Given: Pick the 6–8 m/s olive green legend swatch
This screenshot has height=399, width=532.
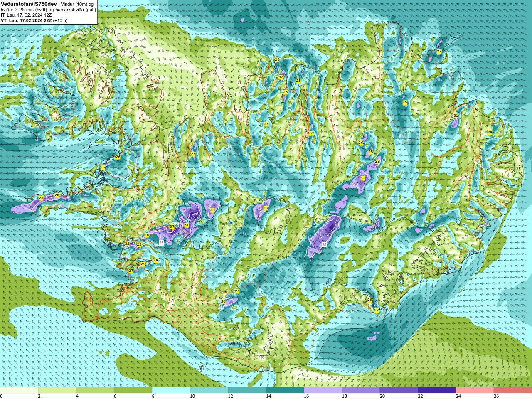Looking at the screenshot, I should 133,390.
